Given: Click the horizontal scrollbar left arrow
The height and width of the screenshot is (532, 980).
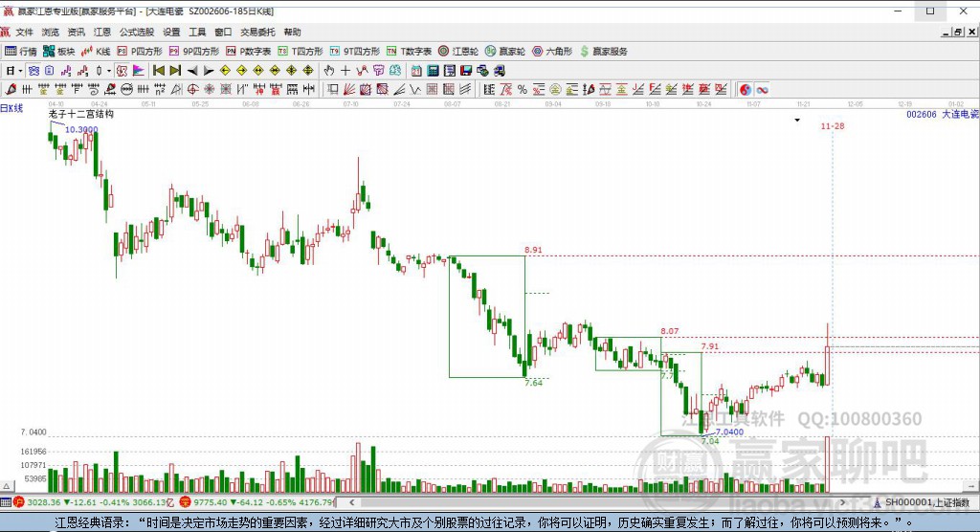Looking at the screenshot, I should [x=352, y=502].
